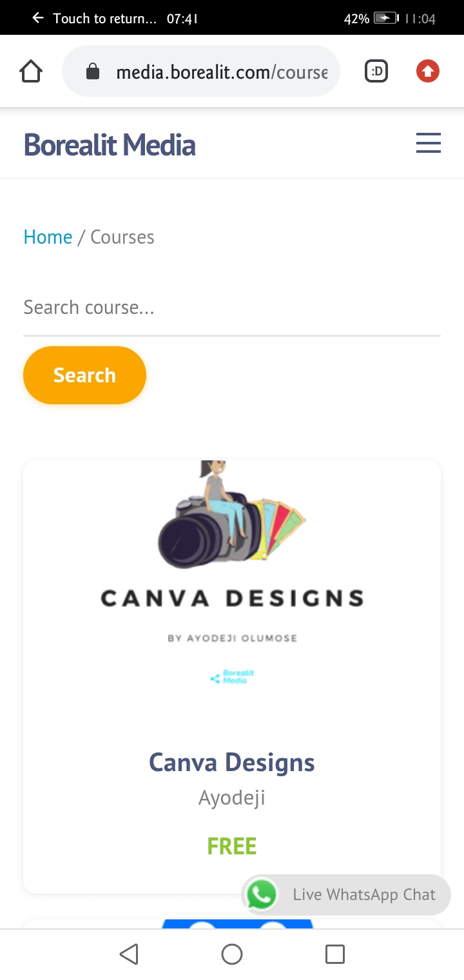Open Live WhatsApp Chat

346,895
